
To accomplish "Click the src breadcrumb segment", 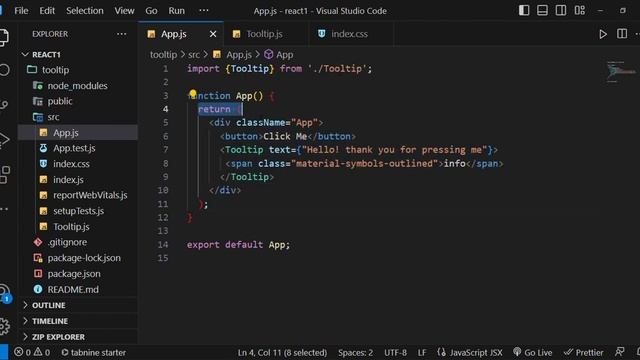I will point(194,55).
